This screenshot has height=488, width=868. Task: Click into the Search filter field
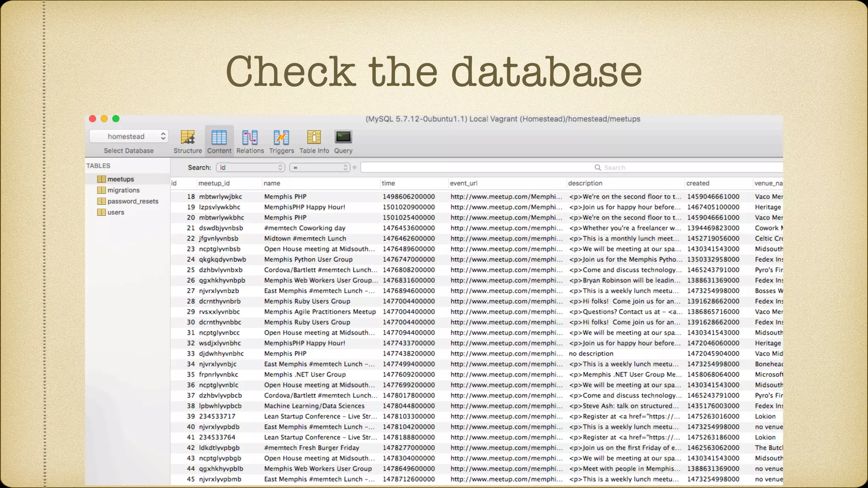coord(571,168)
